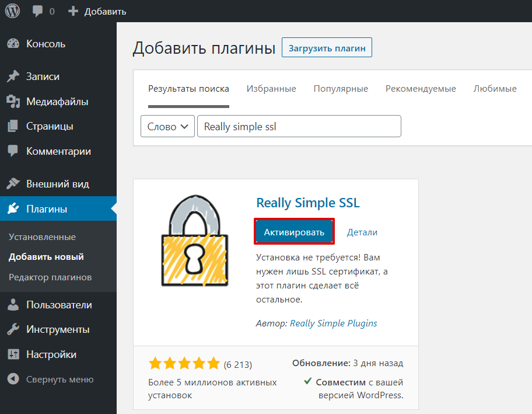
Task: Click the Записи pushpin icon
Action: tap(13, 76)
